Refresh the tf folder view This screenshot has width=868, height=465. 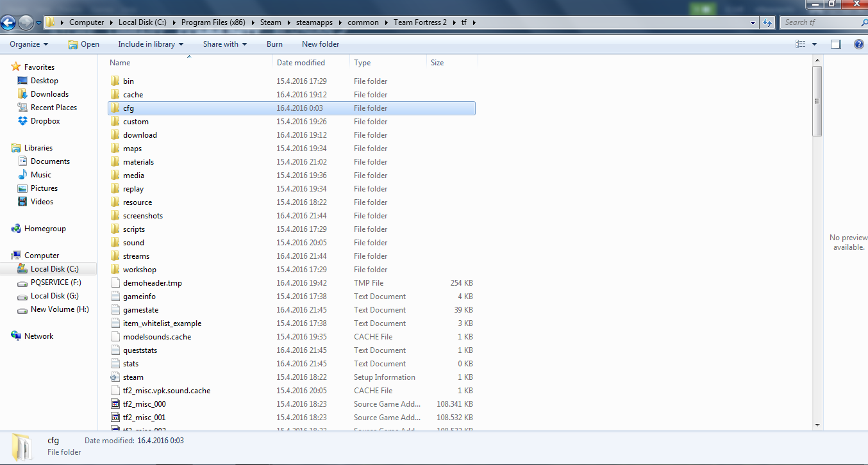767,22
